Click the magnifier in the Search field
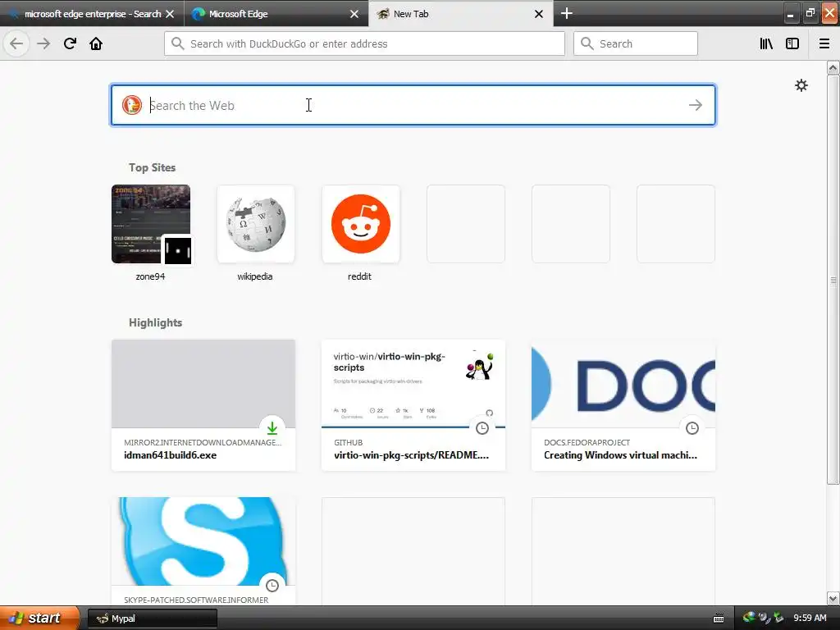Image resolution: width=840 pixels, height=630 pixels. point(587,43)
